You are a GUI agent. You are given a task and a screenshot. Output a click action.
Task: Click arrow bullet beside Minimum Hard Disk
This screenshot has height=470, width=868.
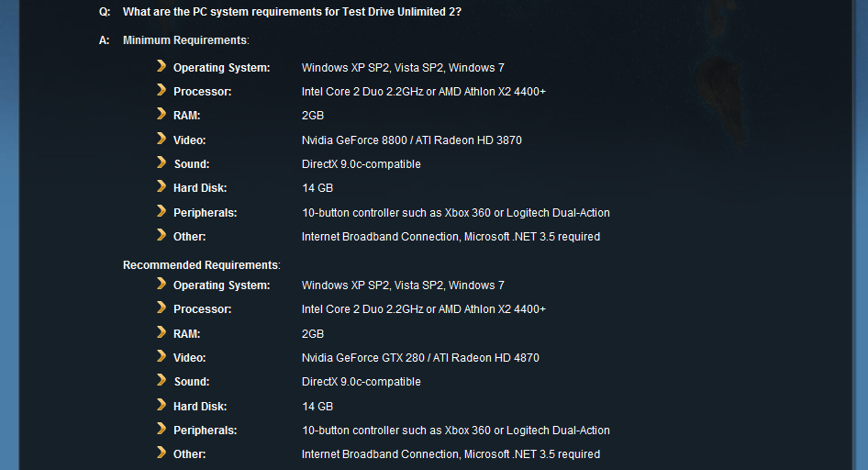(161, 186)
